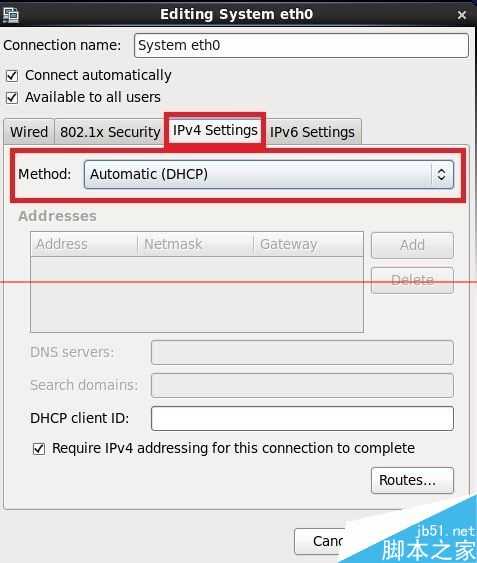Click the Add address button
Viewport: 477px width, 563px height.
coord(412,246)
